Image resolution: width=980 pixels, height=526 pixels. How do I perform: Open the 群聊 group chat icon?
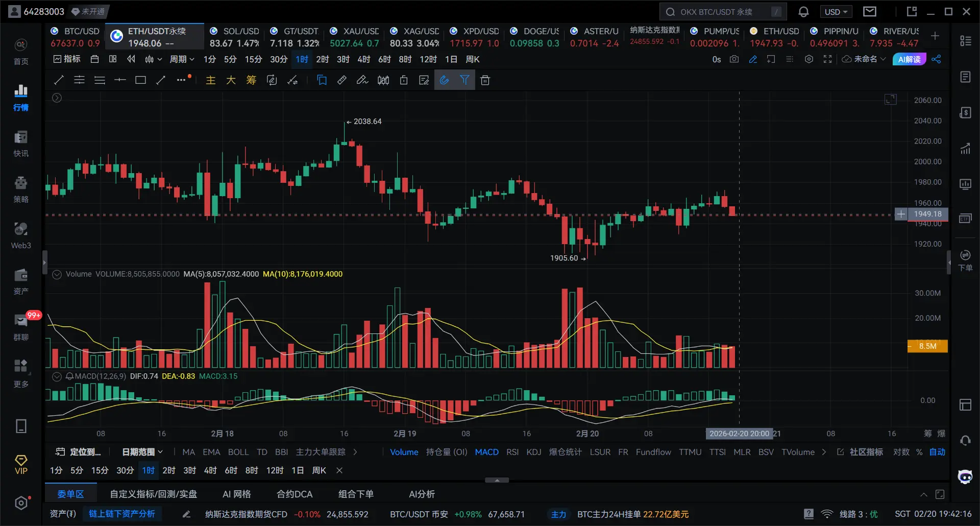coord(21,327)
